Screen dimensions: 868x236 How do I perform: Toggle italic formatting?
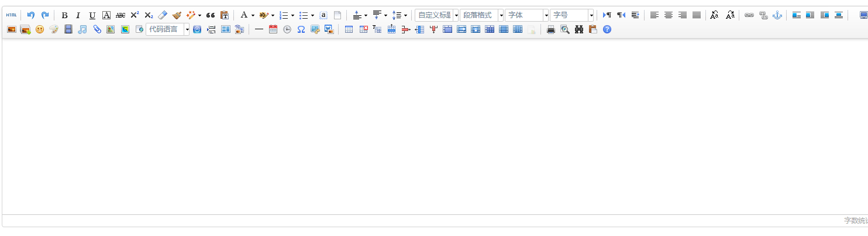[x=78, y=15]
